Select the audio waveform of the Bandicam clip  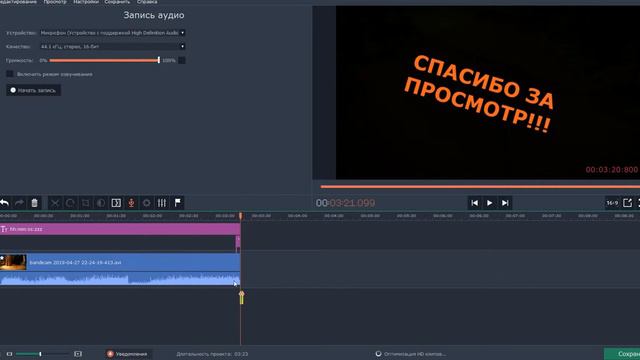(120, 279)
